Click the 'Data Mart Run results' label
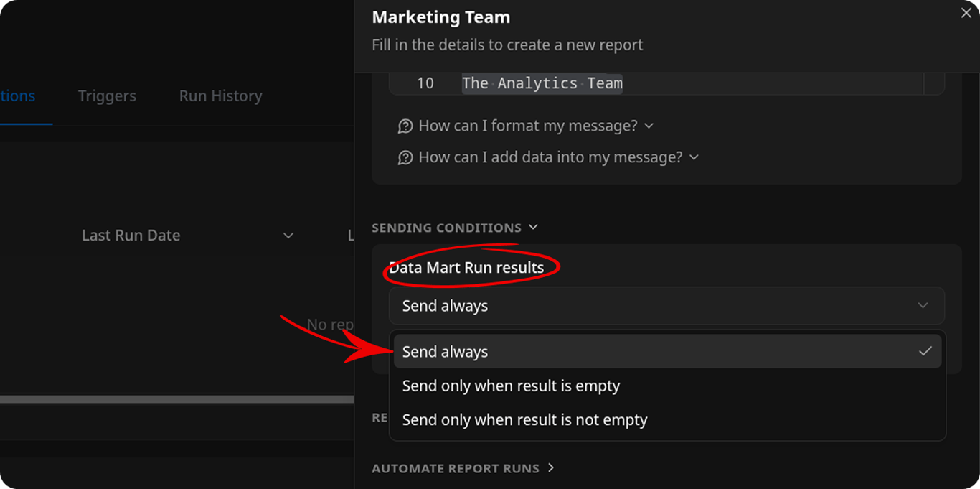 point(466,268)
